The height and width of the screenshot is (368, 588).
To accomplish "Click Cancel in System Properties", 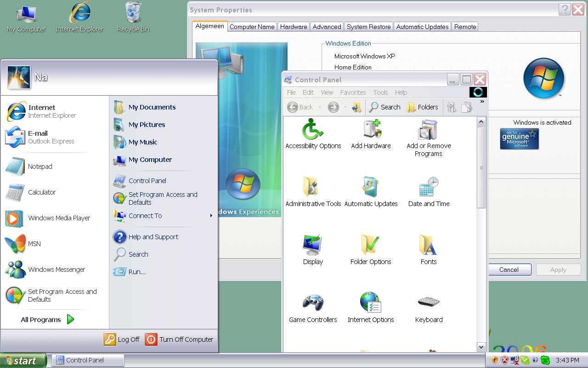I will tap(509, 270).
